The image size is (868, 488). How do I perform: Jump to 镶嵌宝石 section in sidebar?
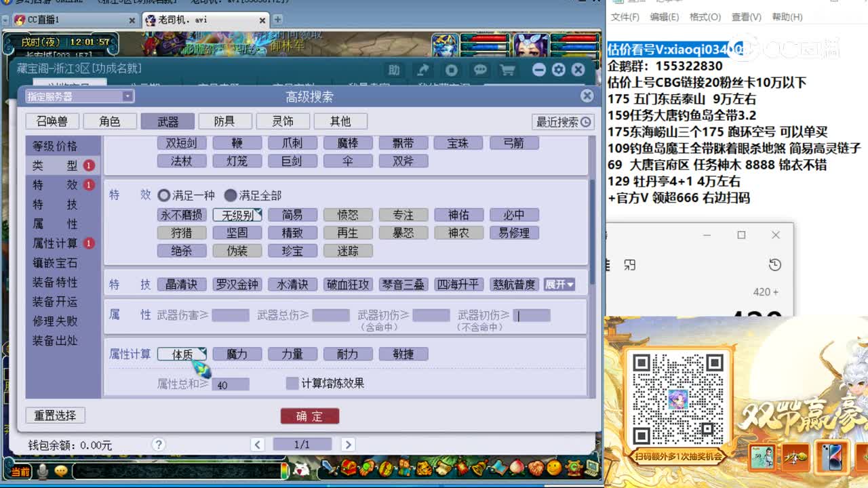click(x=56, y=262)
